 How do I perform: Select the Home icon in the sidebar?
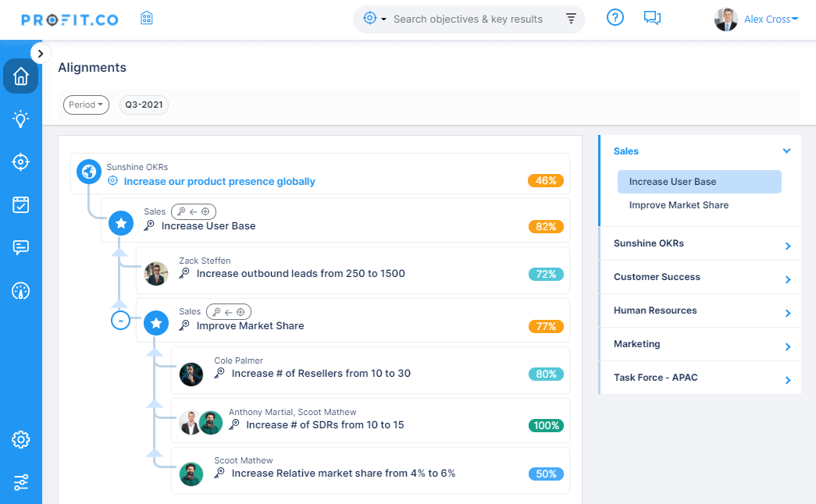pos(20,76)
